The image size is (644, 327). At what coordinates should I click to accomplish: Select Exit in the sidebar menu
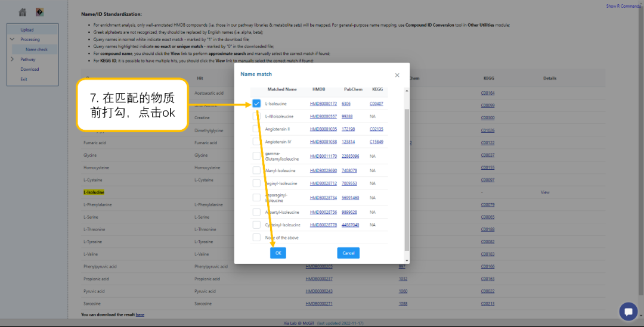[x=24, y=79]
